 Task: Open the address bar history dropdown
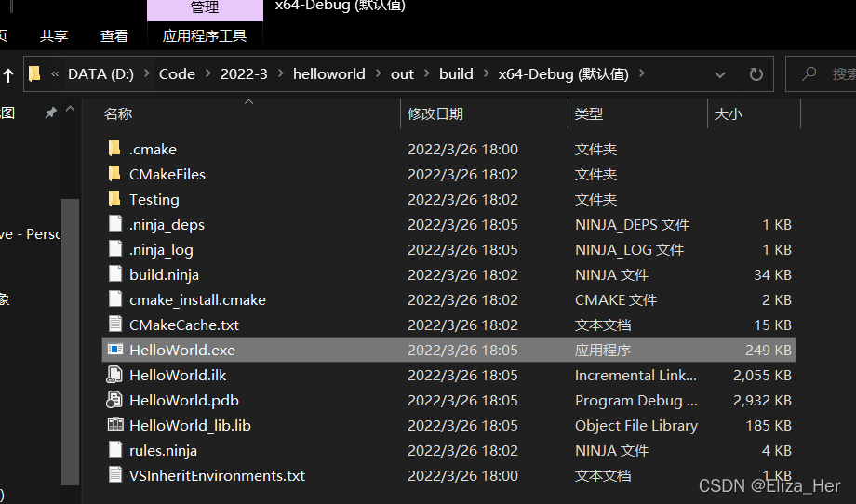[720, 74]
